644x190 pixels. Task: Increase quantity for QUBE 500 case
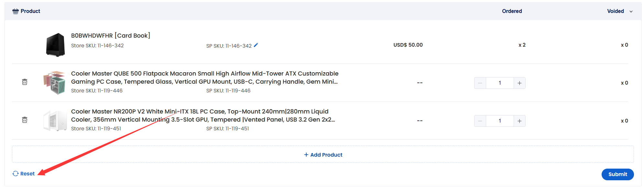[x=519, y=83]
